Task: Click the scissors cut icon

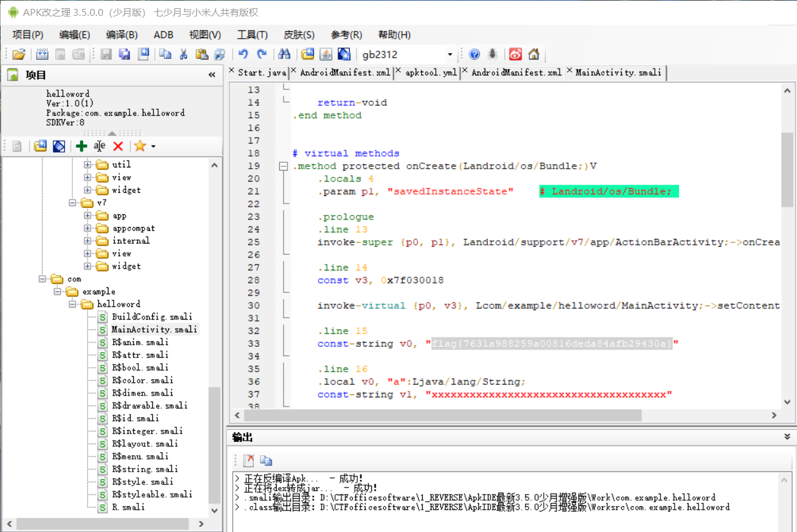Action: click(183, 55)
